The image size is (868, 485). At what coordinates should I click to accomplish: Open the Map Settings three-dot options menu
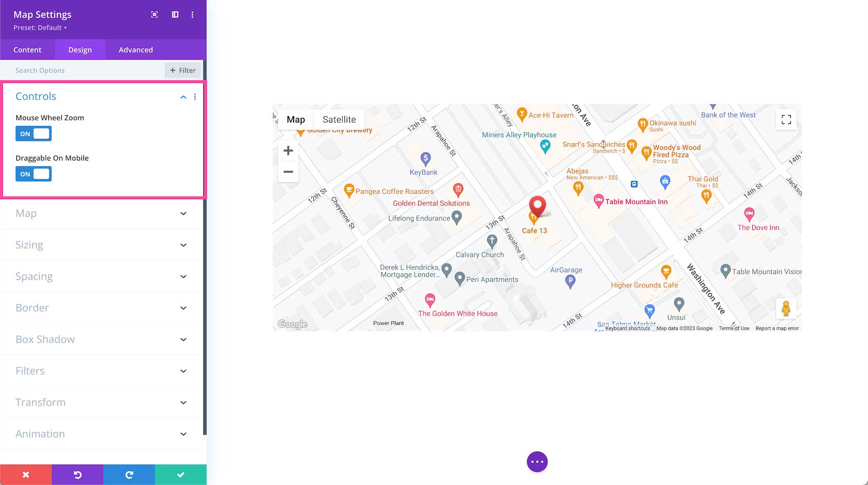[192, 14]
